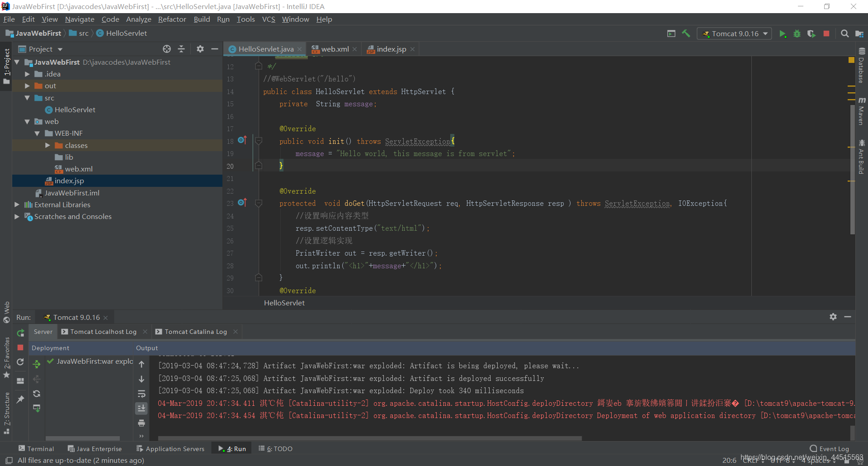Viewport: 868px width, 466px height.
Task: Collapse the web folder
Action: [x=27, y=121]
